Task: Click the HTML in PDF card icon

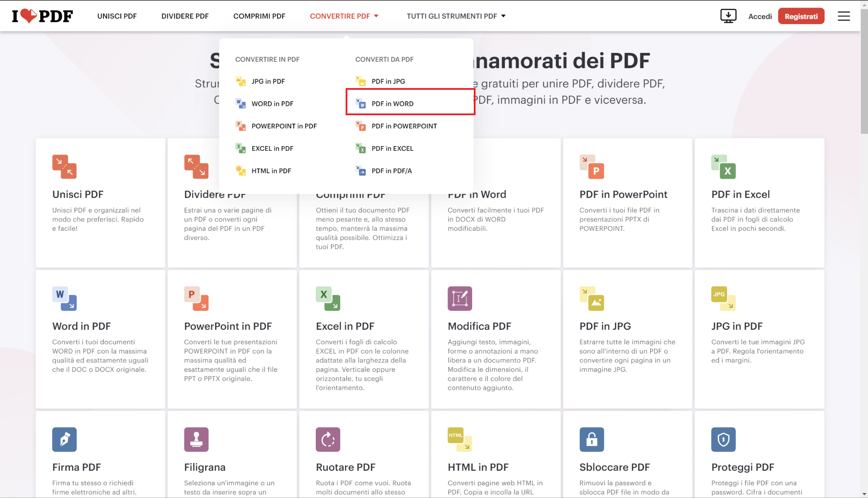Action: coord(460,440)
